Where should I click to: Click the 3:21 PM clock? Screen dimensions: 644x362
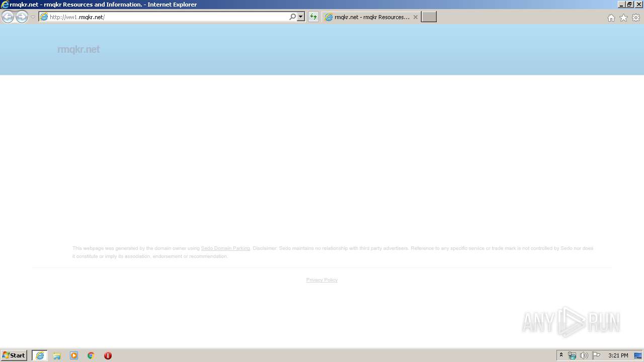[618, 355]
